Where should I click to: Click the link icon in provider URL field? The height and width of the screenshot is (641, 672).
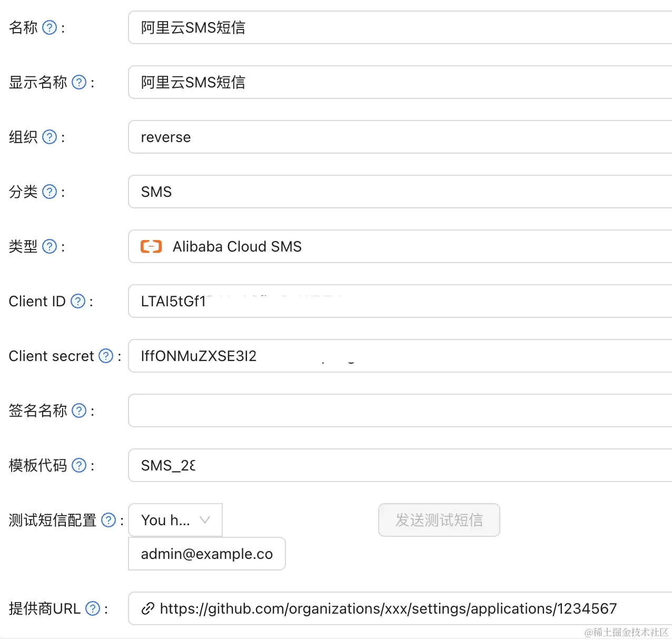(148, 609)
